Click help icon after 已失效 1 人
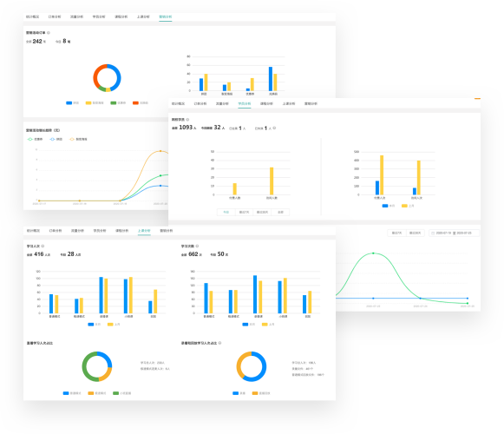 pyautogui.click(x=274, y=128)
